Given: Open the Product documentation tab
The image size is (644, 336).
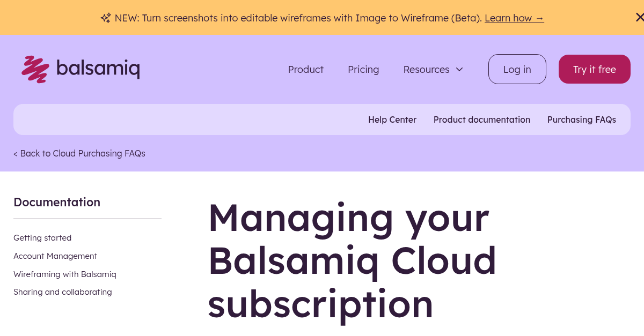Looking at the screenshot, I should coord(481,120).
